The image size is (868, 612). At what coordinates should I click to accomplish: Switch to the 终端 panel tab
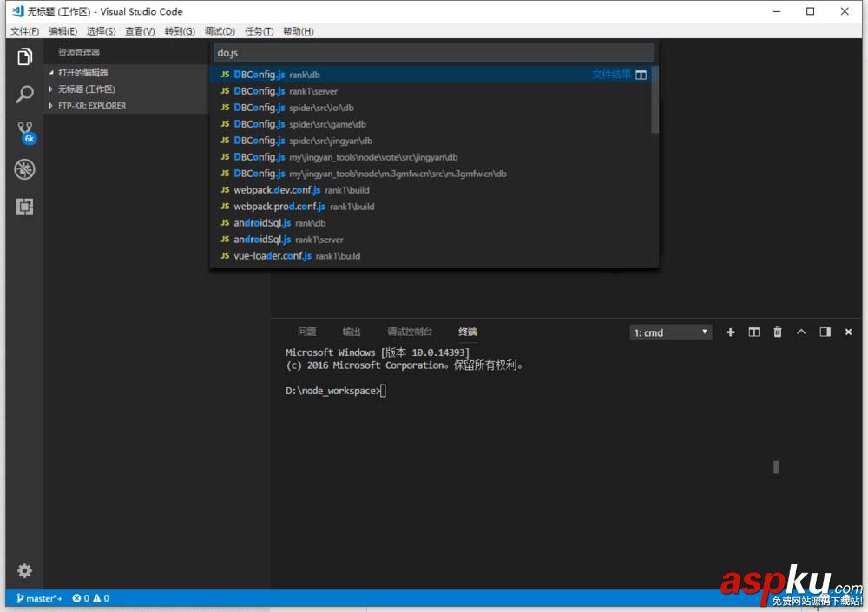pos(467,332)
